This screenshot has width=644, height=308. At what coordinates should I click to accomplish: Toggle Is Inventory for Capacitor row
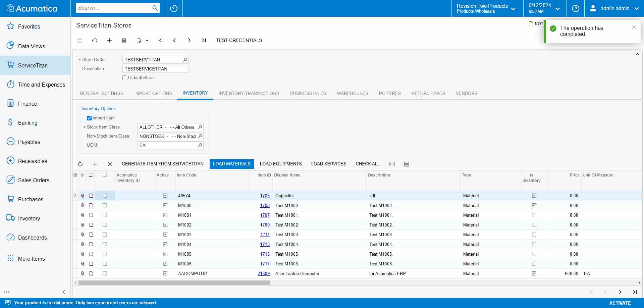534,196
